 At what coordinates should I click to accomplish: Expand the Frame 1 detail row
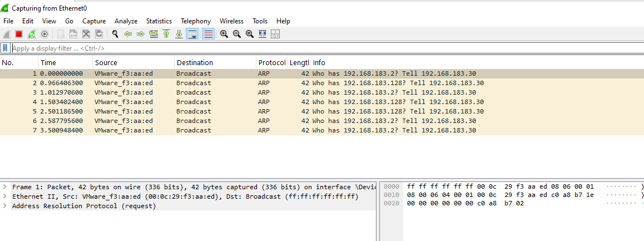4,186
